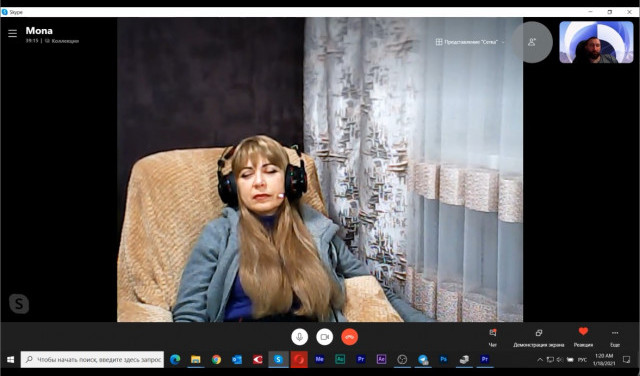End the call with red hang-up button
This screenshot has width=640, height=376.
tap(349, 337)
